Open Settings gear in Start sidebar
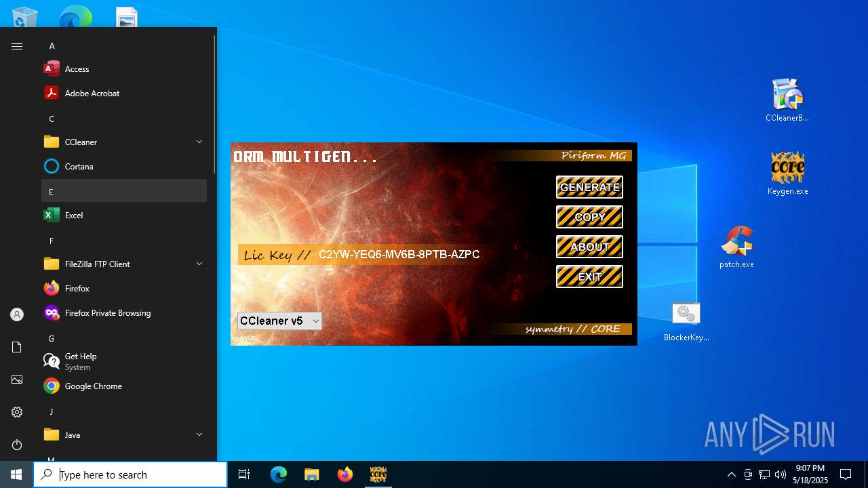Screen dimensions: 868x488 pos(17,412)
